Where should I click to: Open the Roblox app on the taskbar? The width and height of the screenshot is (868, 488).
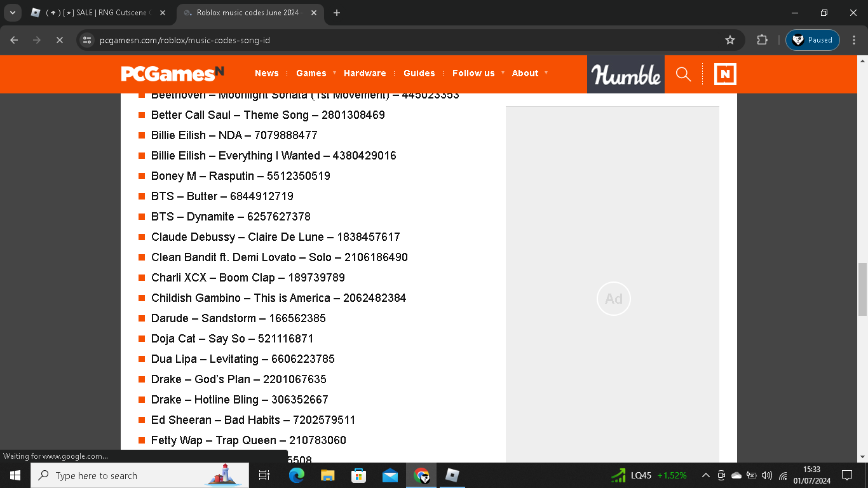(x=452, y=475)
